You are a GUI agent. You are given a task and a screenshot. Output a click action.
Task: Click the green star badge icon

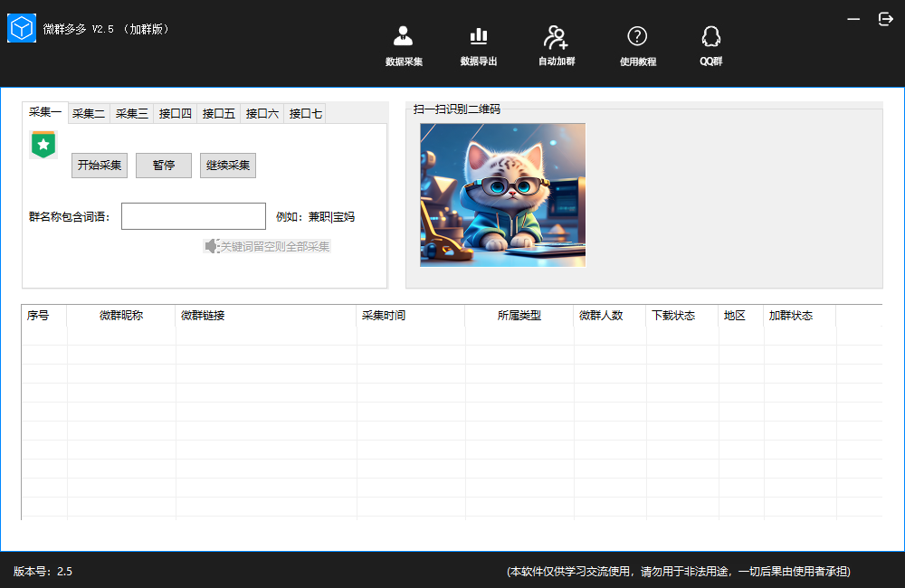point(43,143)
